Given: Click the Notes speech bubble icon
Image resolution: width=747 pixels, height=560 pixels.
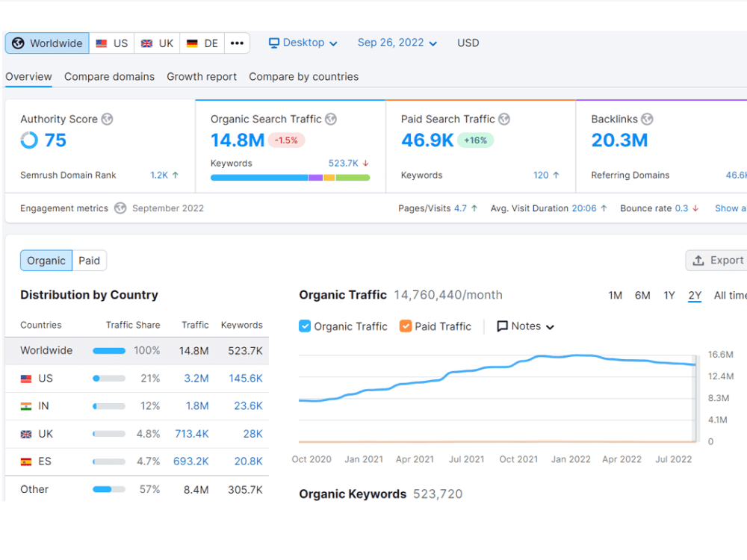Looking at the screenshot, I should pos(502,326).
